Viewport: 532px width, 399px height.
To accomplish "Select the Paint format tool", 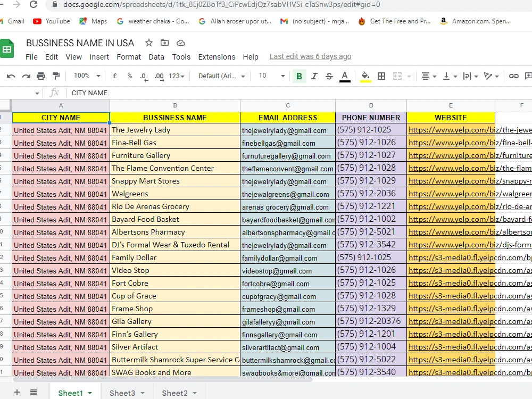I will (56, 76).
